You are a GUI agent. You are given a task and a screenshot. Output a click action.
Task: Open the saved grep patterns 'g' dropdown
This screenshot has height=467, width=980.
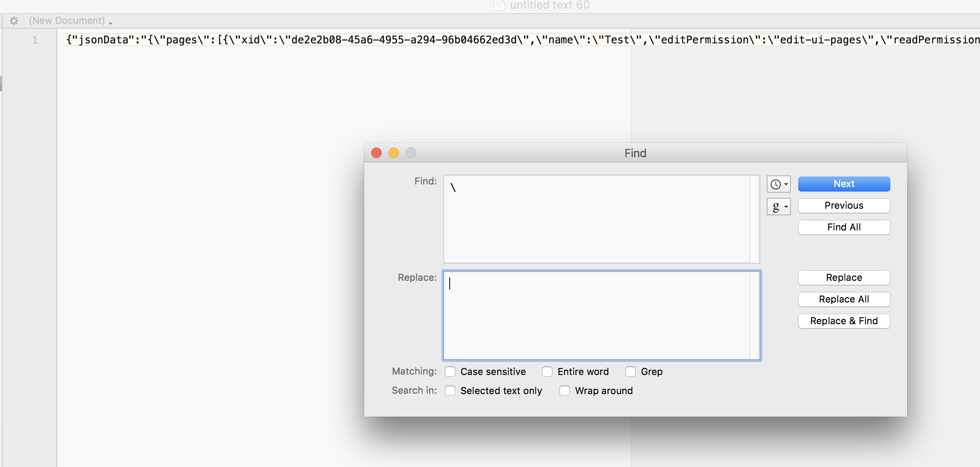tap(778, 207)
